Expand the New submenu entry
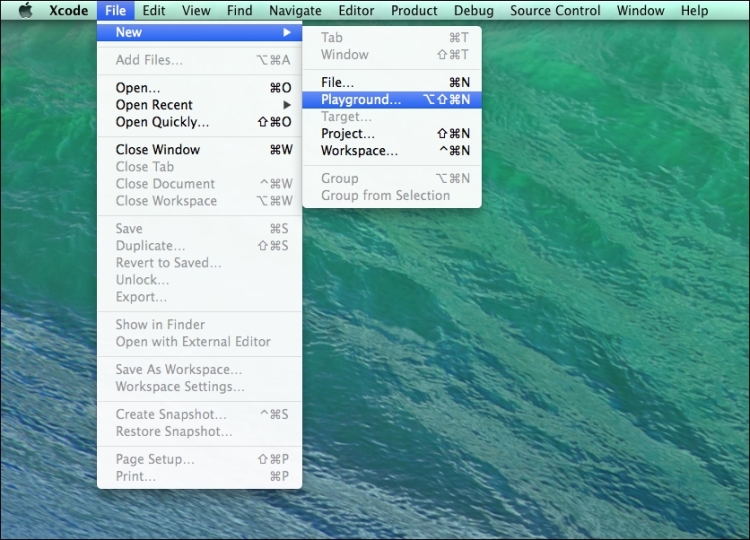Screen dimensions: 750x540 coord(199,32)
